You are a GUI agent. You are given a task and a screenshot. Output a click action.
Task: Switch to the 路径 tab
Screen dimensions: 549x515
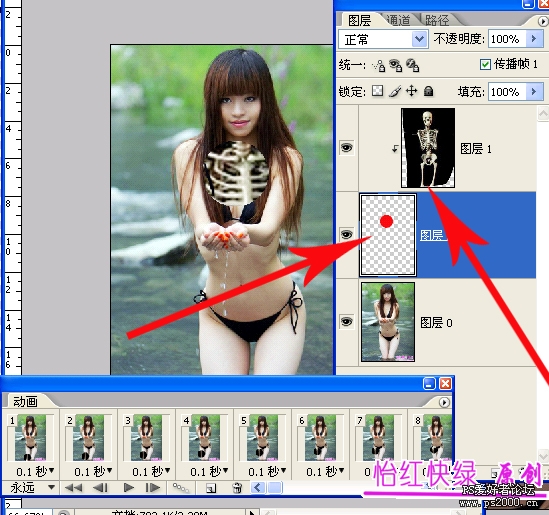pyautogui.click(x=437, y=20)
